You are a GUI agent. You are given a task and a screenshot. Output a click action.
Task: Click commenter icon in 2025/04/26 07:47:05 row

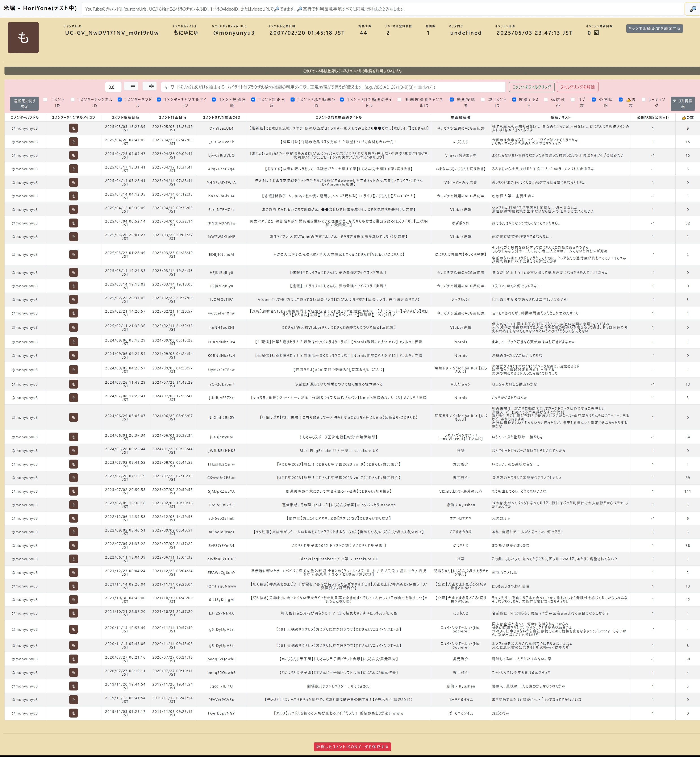(x=74, y=142)
